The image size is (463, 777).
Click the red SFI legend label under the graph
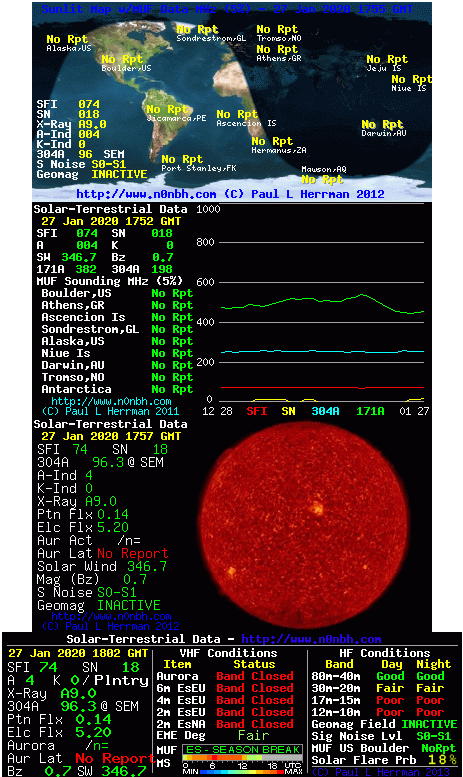[x=257, y=411]
